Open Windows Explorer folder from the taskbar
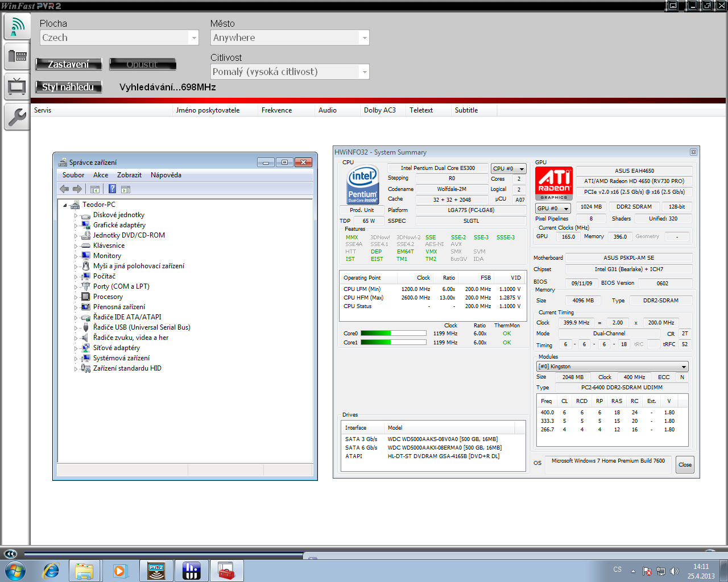Image resolution: width=728 pixels, height=582 pixels. tap(84, 571)
